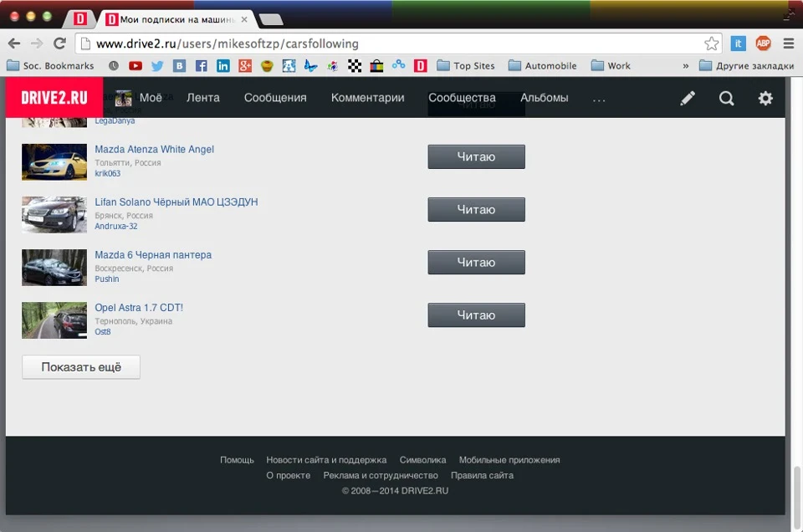The image size is (803, 532).
Task: Open Mazda 6 Черная пантера link
Action: 153,254
